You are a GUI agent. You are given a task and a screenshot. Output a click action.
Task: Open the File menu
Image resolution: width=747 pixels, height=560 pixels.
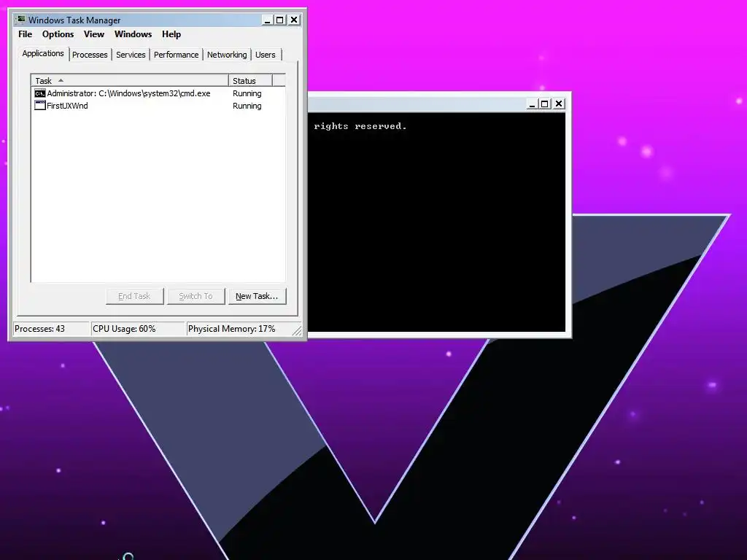[x=26, y=34]
